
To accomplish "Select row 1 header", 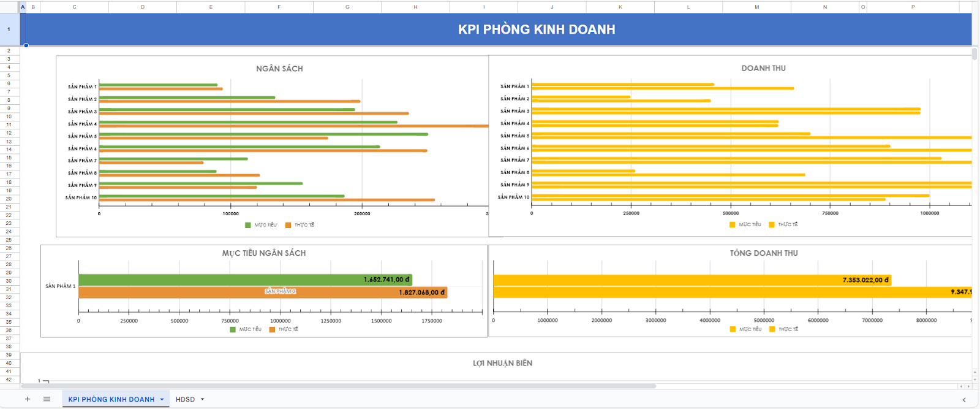I will 9,29.
